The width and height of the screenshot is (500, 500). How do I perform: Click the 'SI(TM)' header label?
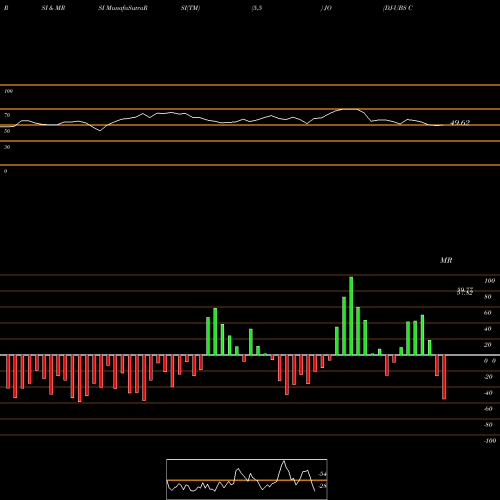pyautogui.click(x=190, y=8)
